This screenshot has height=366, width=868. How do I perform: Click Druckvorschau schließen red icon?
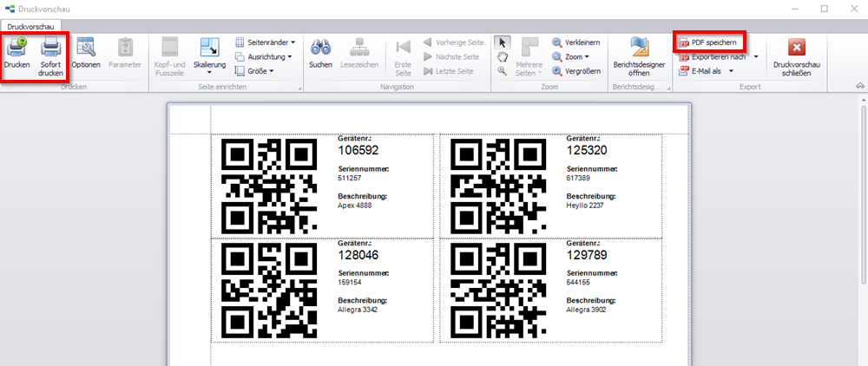click(x=796, y=50)
